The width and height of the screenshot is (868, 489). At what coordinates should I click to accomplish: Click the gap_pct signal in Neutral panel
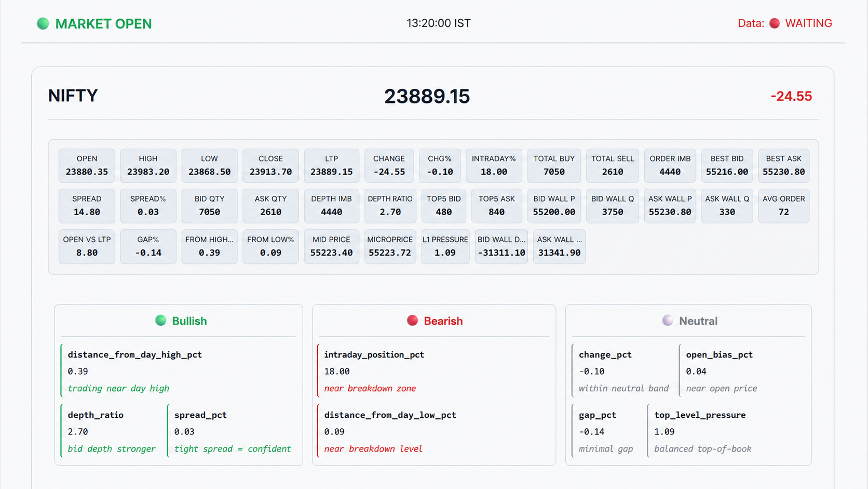click(x=607, y=431)
